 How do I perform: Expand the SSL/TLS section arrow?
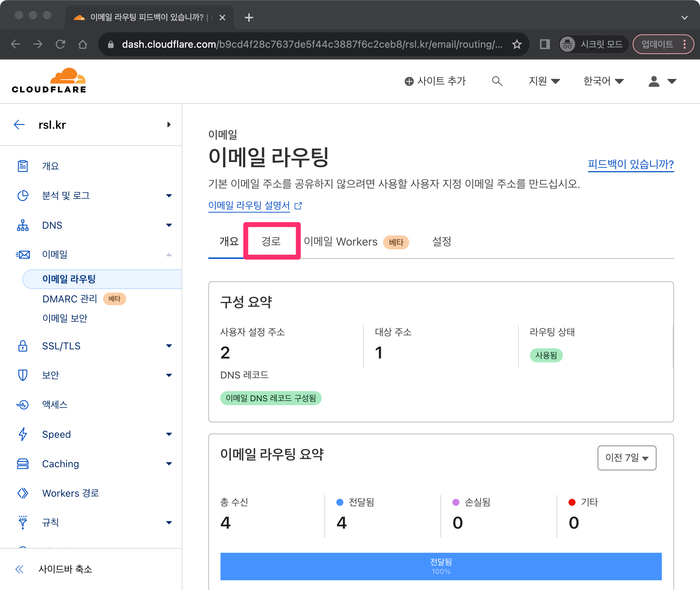tap(169, 346)
